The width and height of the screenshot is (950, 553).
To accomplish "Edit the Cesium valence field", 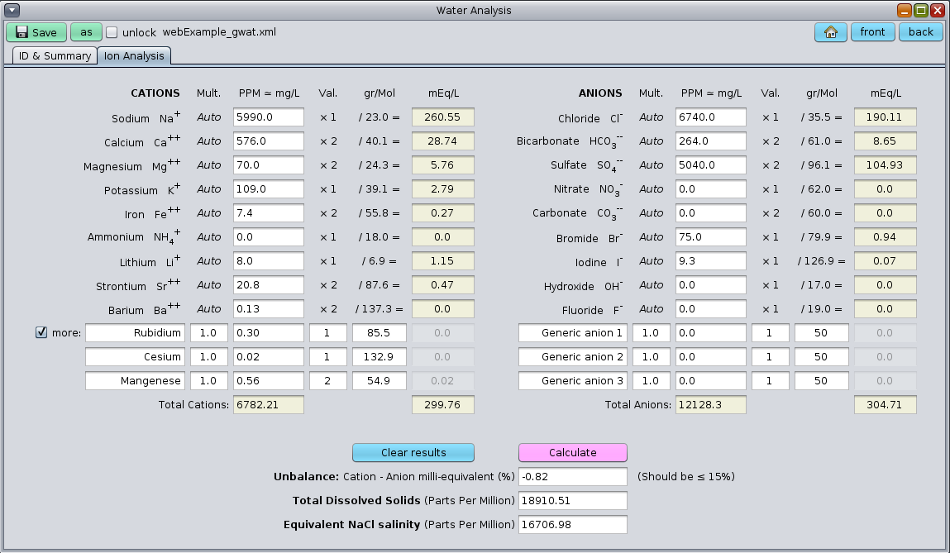I will click(328, 356).
